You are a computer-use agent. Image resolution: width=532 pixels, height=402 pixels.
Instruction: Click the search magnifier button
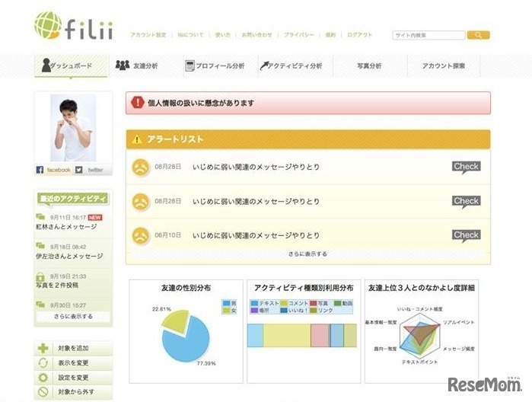[x=479, y=35]
